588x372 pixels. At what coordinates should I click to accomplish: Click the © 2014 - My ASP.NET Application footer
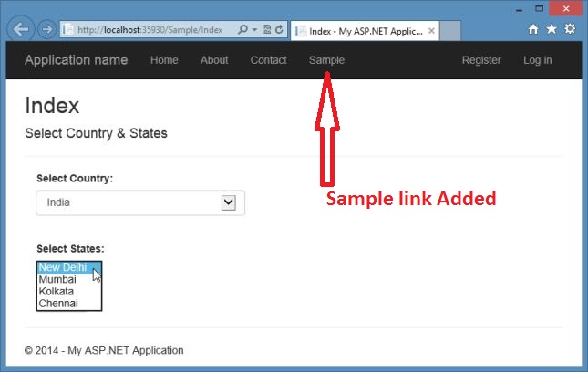[104, 351]
